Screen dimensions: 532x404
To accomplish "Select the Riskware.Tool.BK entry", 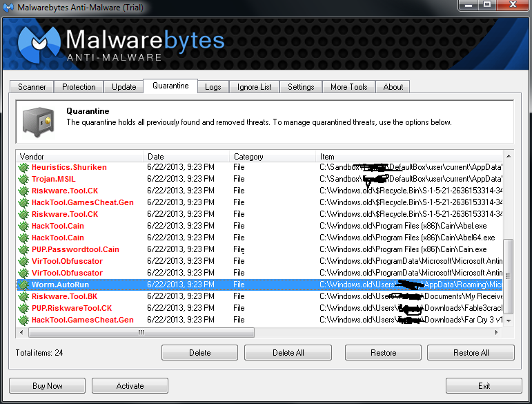I will tap(260, 296).
